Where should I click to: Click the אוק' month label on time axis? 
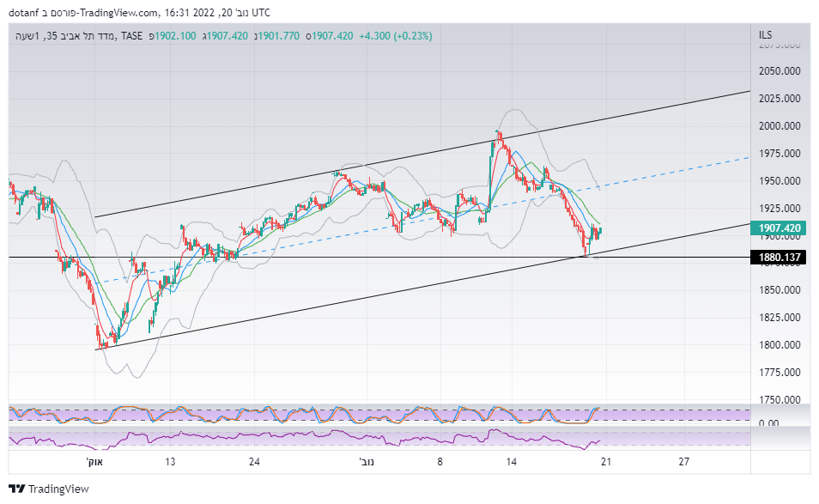click(x=94, y=462)
